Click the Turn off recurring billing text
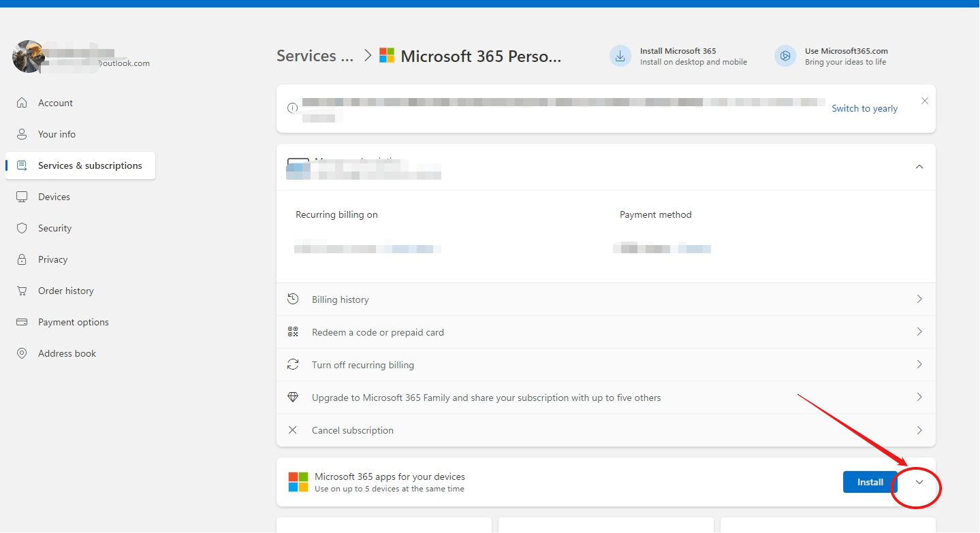The image size is (980, 533). point(363,365)
